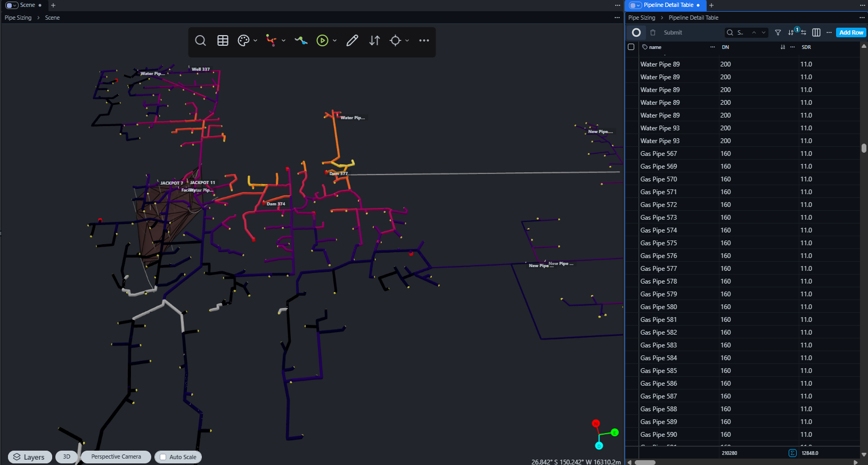Screen dimensions: 868x465
Task: Select the Pipeline Detail Table tab
Action: (668, 5)
